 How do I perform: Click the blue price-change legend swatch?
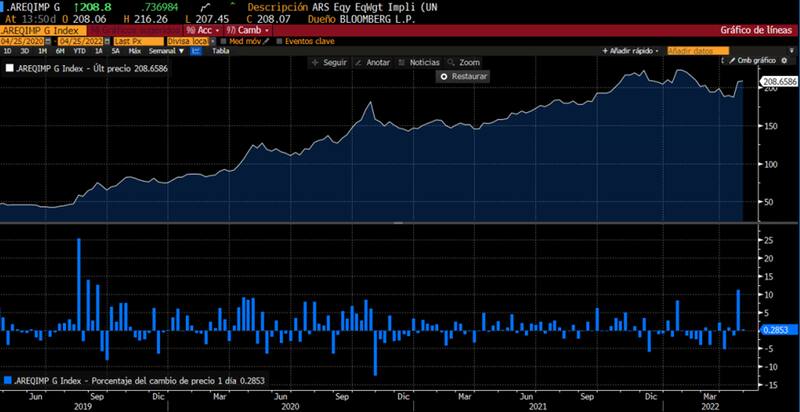click(10, 380)
